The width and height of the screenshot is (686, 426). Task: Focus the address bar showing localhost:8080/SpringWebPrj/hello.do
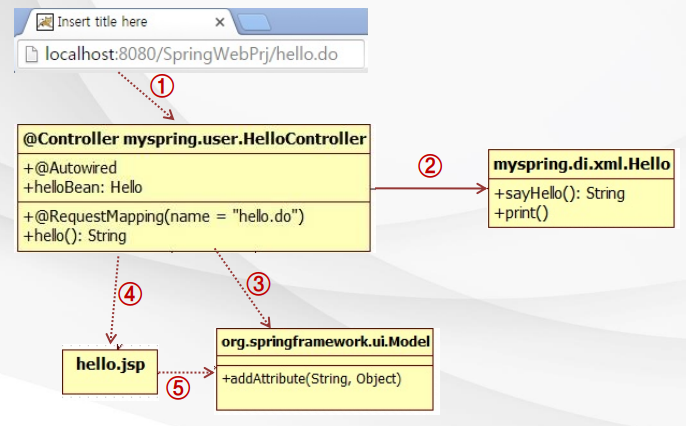pyautogui.click(x=191, y=54)
